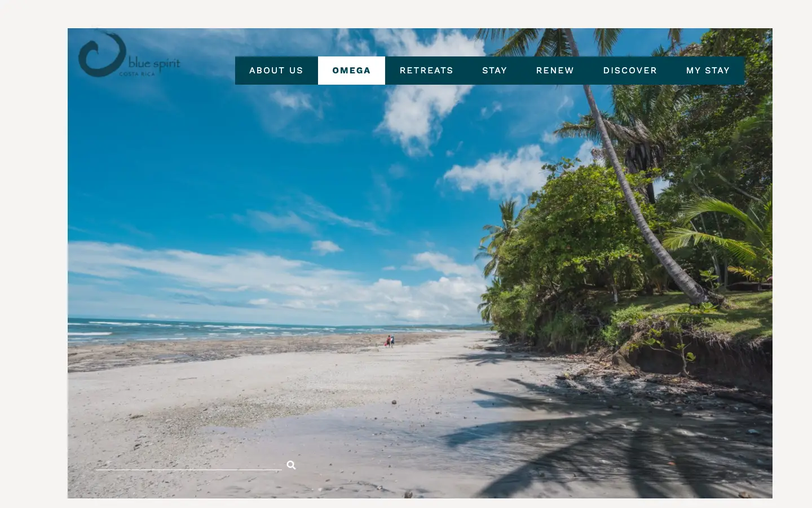Click the search magnifier icon
The width and height of the screenshot is (812, 508).
[x=291, y=465]
